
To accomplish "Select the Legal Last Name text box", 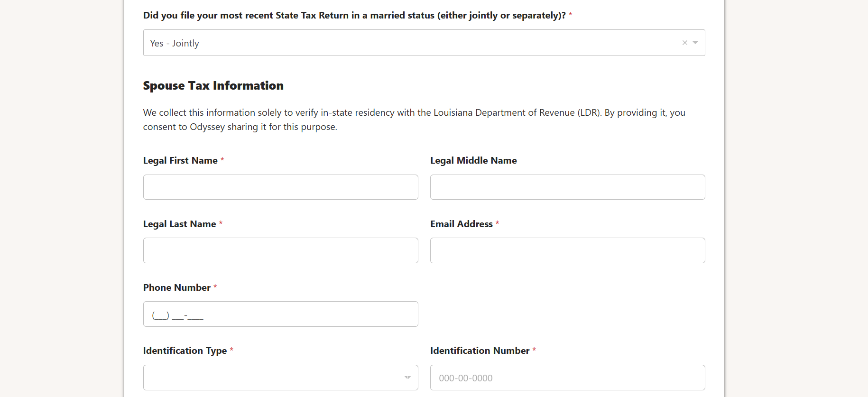I will coord(280,250).
